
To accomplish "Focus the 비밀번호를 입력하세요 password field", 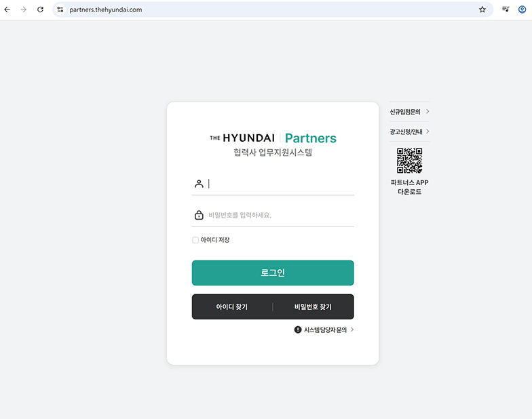I will (280, 215).
